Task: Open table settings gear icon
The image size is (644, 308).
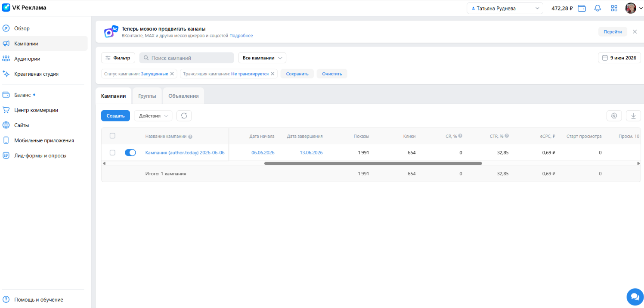Action: pyautogui.click(x=614, y=116)
